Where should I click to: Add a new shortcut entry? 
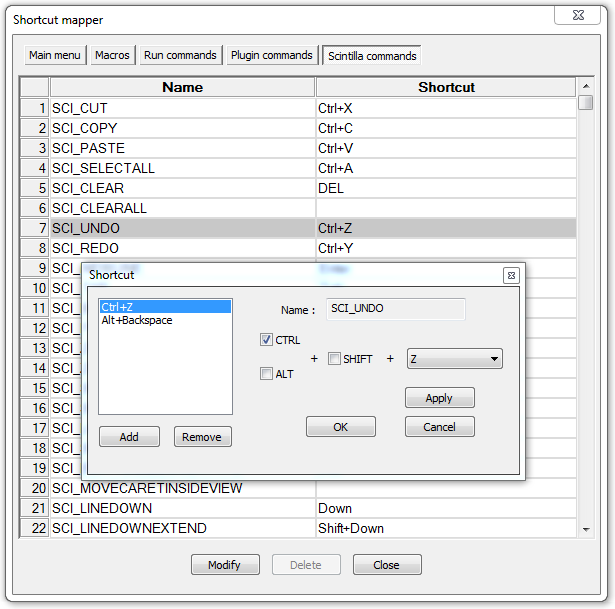129,437
